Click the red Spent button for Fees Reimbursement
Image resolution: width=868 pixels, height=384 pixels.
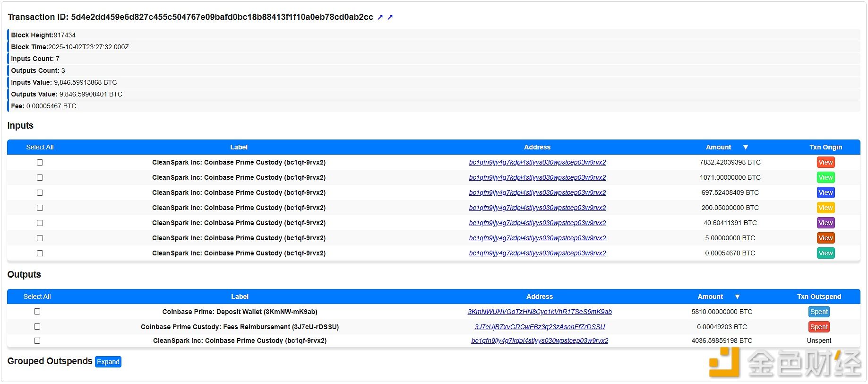click(x=818, y=327)
